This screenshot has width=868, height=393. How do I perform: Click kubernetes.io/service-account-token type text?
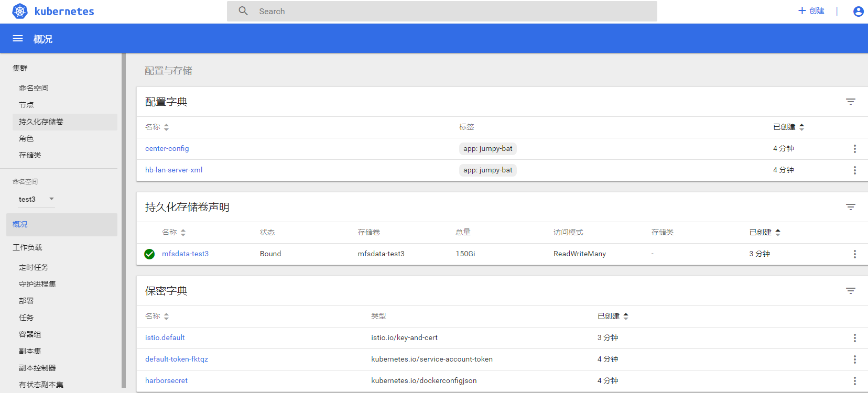click(x=432, y=359)
